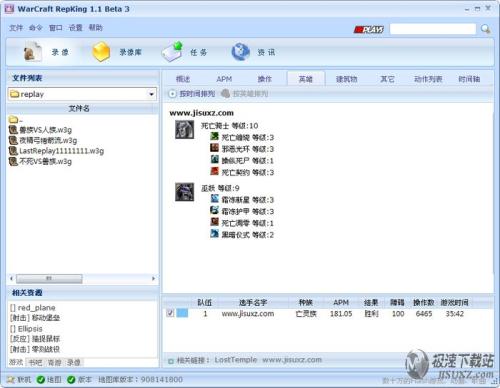Open the 窗口 menu
The height and width of the screenshot is (388, 500).
click(x=56, y=27)
